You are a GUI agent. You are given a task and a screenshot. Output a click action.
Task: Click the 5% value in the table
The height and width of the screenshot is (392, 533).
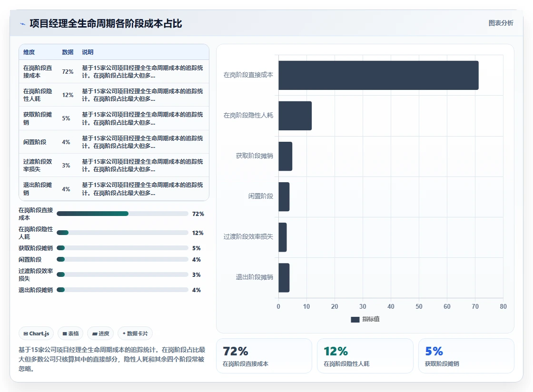66,118
